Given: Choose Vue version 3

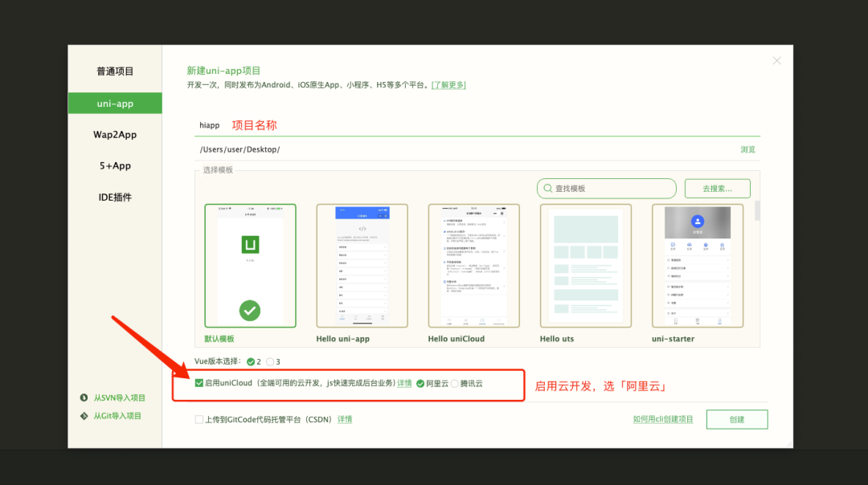Looking at the screenshot, I should point(270,361).
